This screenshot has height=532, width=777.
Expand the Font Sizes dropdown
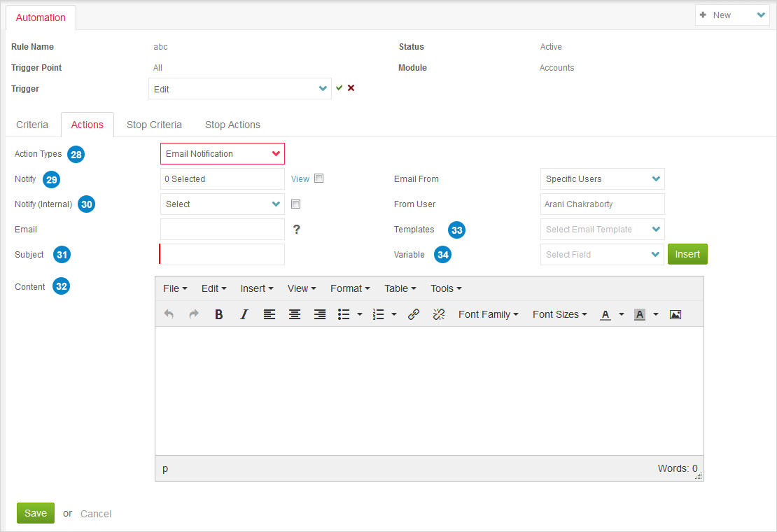coord(559,314)
